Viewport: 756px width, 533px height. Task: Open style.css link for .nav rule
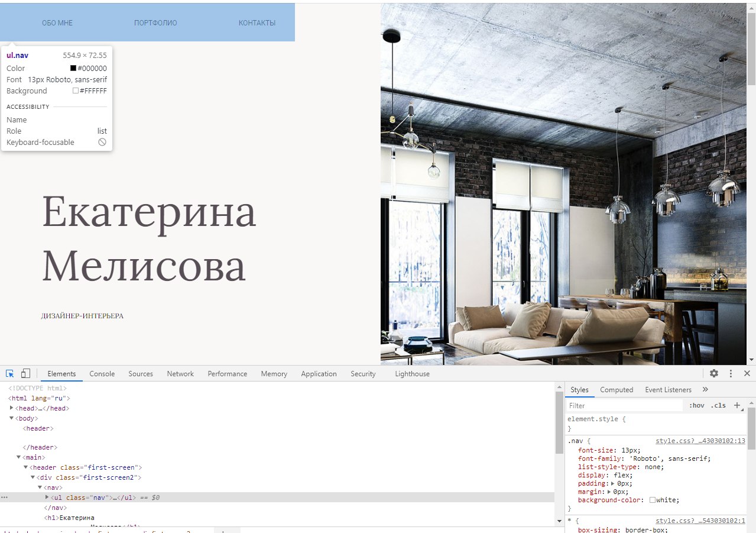[700, 441]
